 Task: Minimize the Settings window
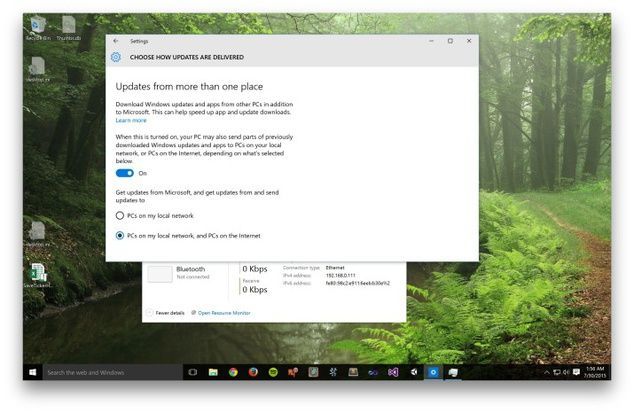431,41
